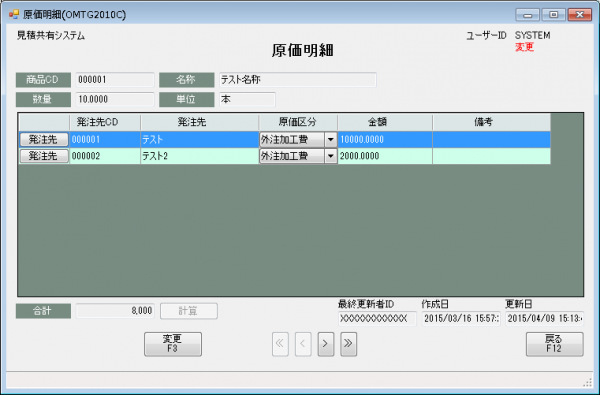Maximize the 原価明細 window
The image size is (600, 395).
tap(553, 15)
